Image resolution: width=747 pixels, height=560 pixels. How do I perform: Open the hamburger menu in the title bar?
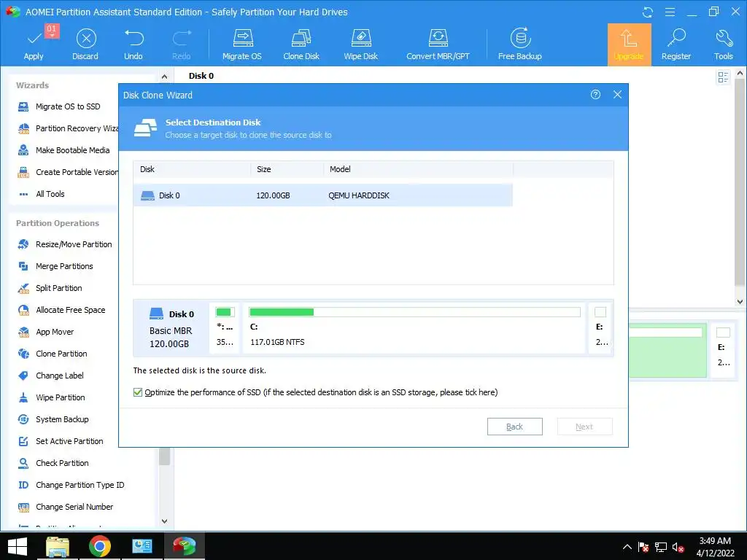tap(670, 12)
